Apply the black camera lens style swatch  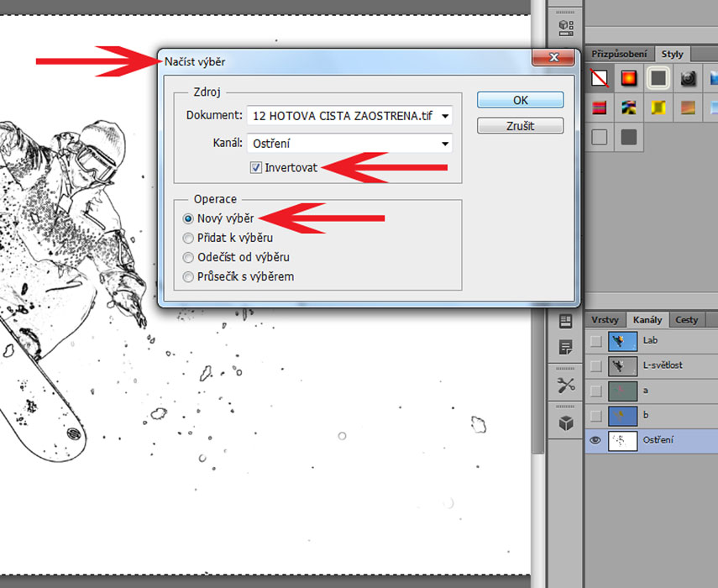point(688,78)
